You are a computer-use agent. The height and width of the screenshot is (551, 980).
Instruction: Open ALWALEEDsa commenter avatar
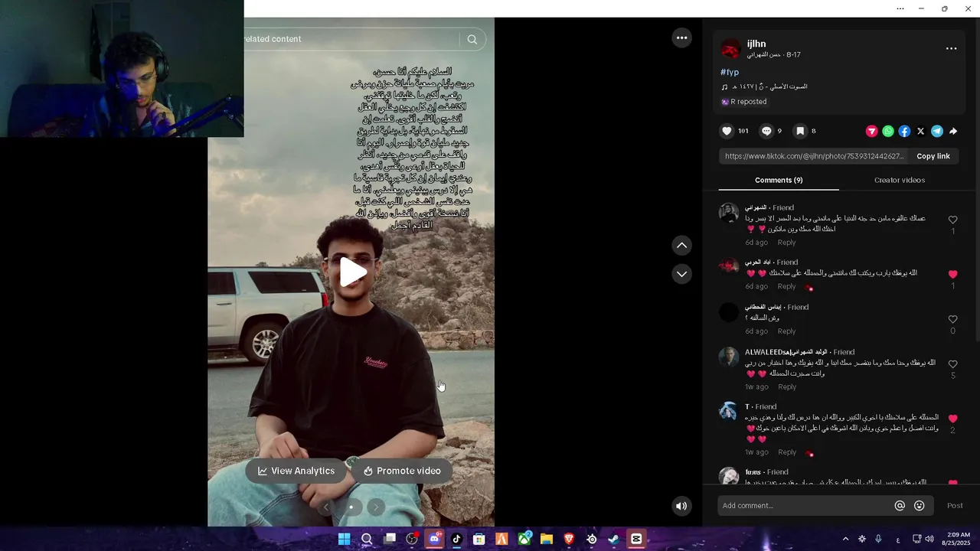(729, 357)
